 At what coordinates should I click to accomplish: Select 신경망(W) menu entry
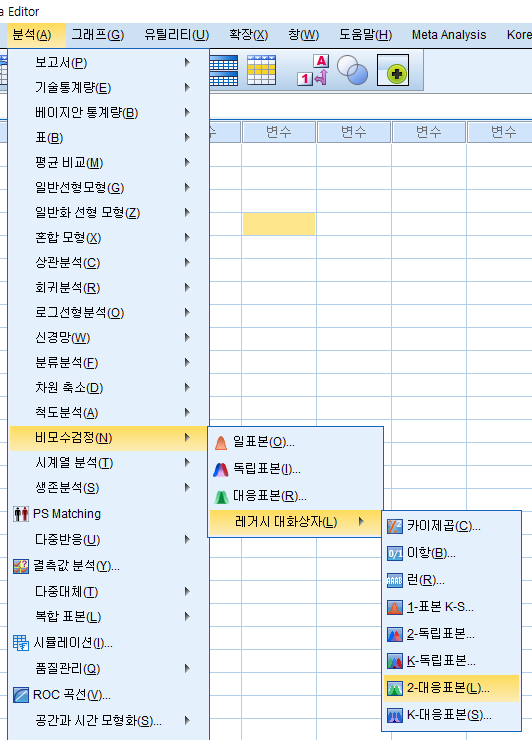coord(109,337)
